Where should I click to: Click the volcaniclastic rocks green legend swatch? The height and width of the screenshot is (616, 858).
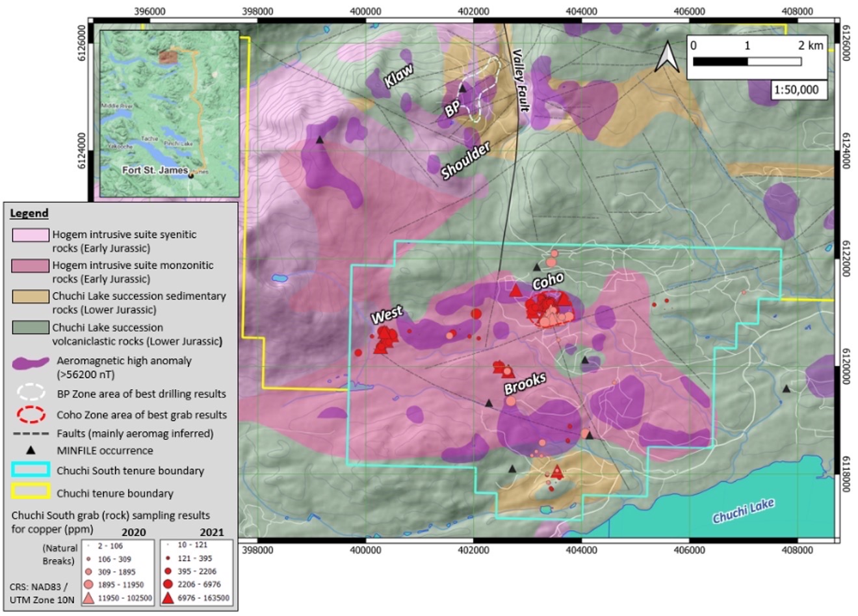click(30, 327)
